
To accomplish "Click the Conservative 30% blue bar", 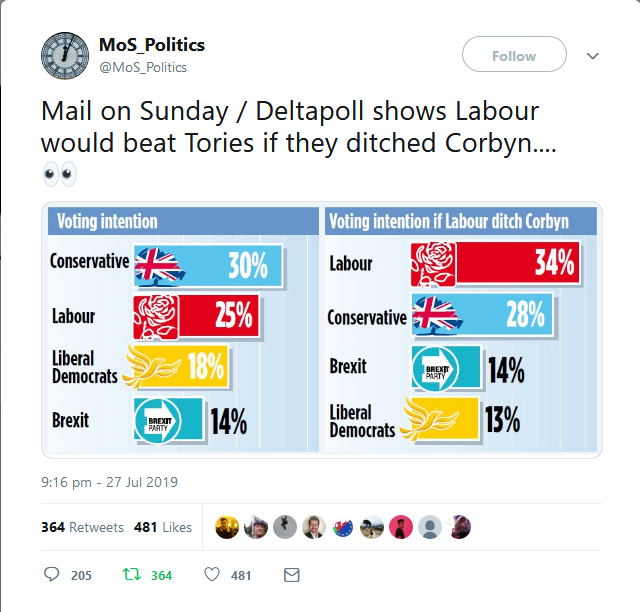I will [208, 264].
